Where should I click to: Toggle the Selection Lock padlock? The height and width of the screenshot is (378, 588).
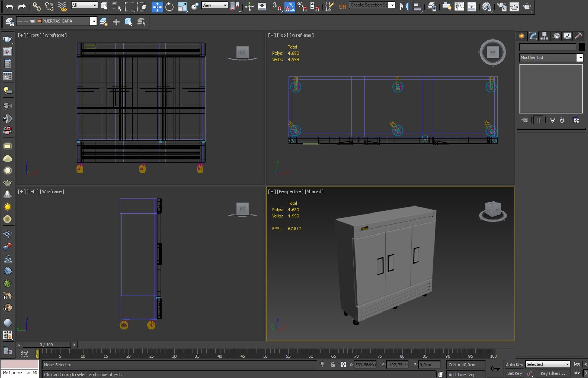point(333,365)
